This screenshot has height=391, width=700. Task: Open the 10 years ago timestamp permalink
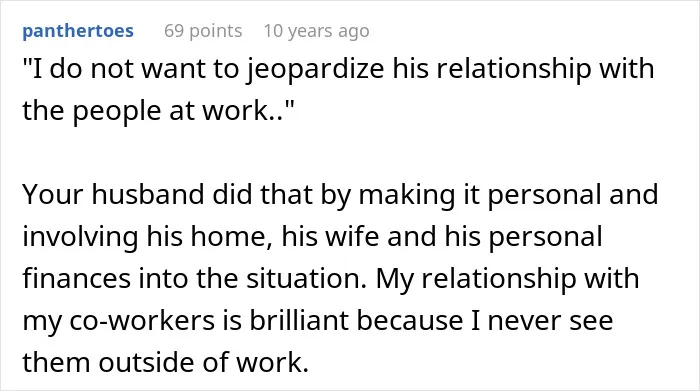click(x=317, y=31)
